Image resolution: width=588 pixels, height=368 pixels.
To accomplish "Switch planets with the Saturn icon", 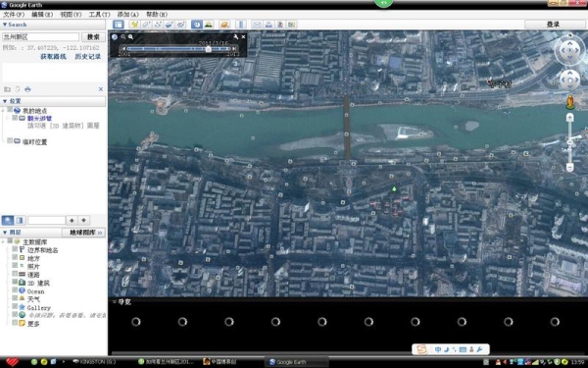I will click(x=224, y=25).
